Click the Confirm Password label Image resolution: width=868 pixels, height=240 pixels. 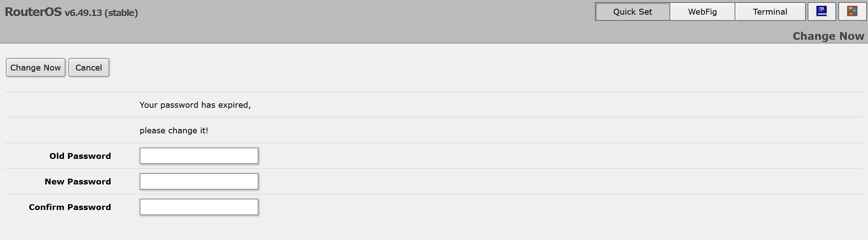tap(70, 207)
